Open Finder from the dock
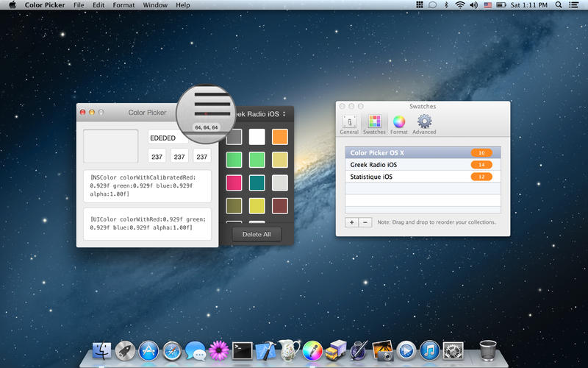The height and width of the screenshot is (368, 588). (101, 351)
